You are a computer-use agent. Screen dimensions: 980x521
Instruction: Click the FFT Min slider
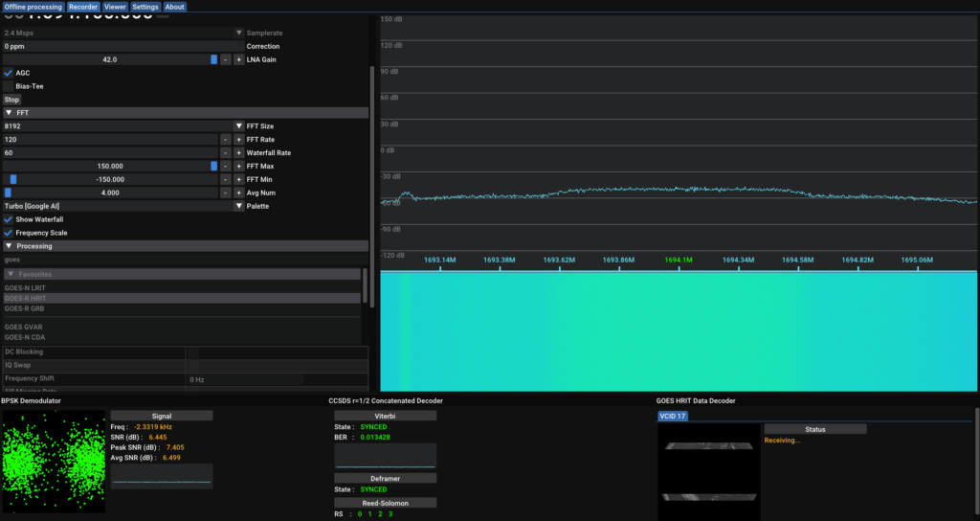[110, 179]
